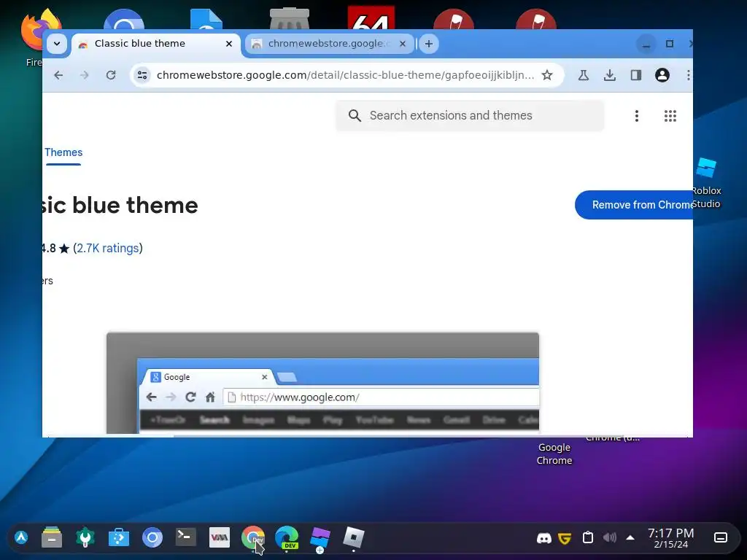The width and height of the screenshot is (747, 560).
Task: Bookmark this page with star icon
Action: [x=547, y=75]
